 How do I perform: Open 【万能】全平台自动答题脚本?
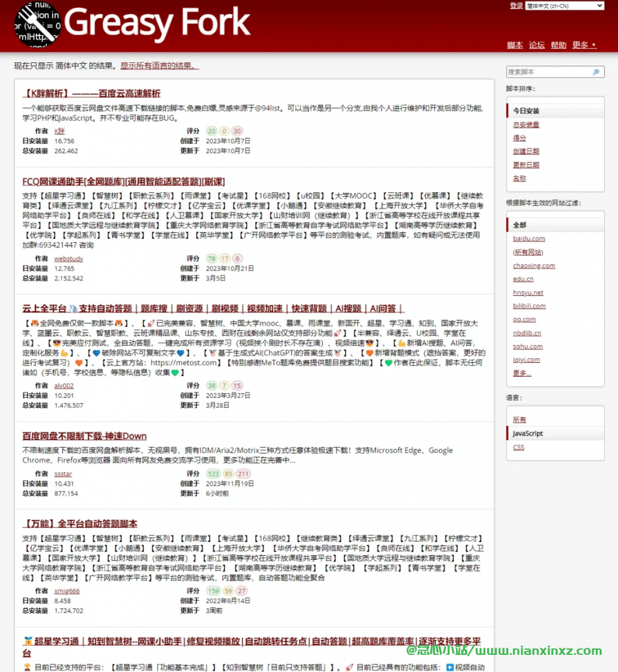pyautogui.click(x=80, y=524)
